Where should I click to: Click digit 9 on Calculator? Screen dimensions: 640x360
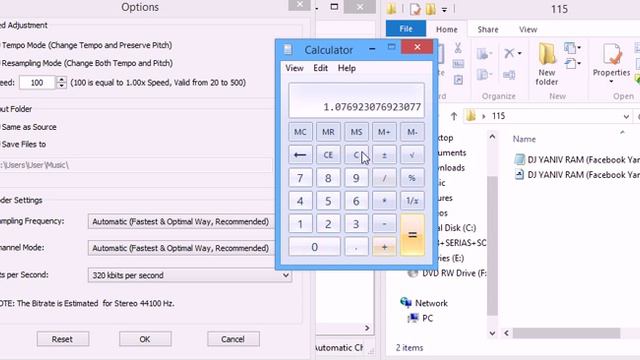pyautogui.click(x=356, y=178)
